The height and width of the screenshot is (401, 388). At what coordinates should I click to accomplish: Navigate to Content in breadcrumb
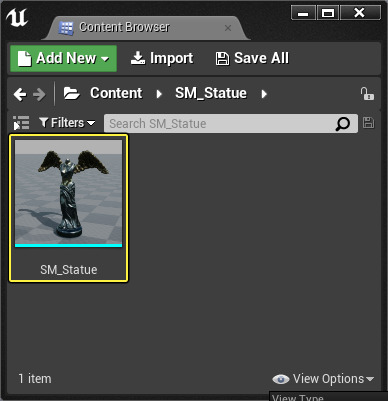(116, 93)
